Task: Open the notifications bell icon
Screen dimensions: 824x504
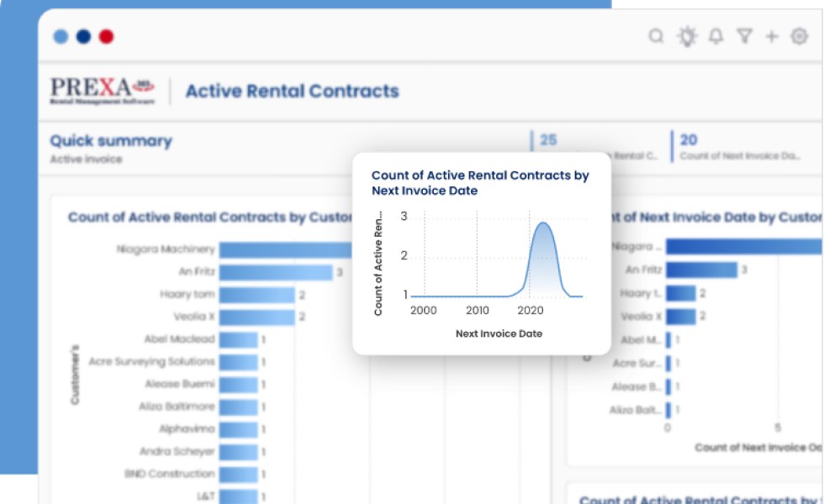Action: pos(716,36)
